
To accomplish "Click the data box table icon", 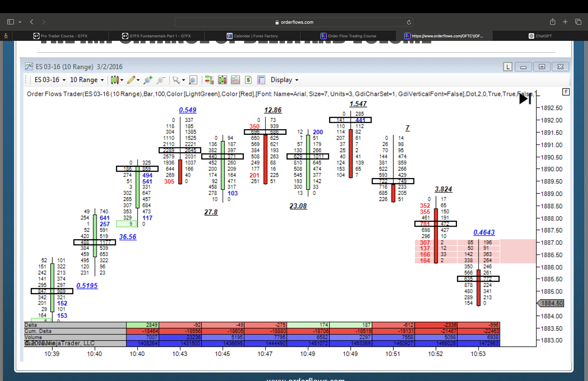I will tap(261, 80).
